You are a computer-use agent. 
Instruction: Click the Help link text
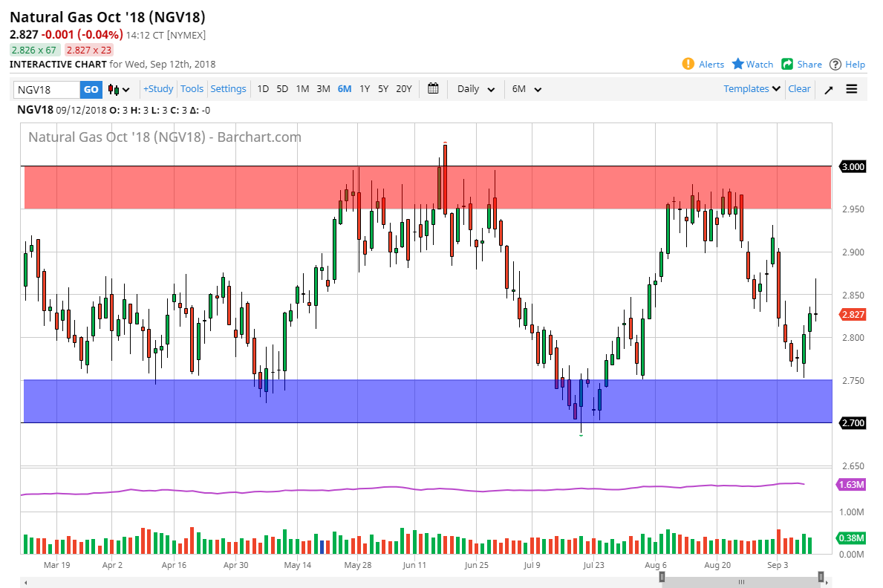pos(855,64)
